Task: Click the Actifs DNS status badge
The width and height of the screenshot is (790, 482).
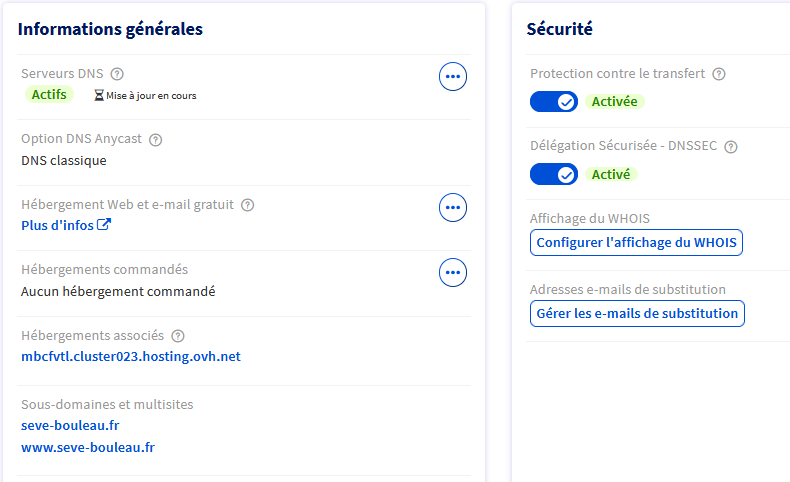Action: click(49, 94)
